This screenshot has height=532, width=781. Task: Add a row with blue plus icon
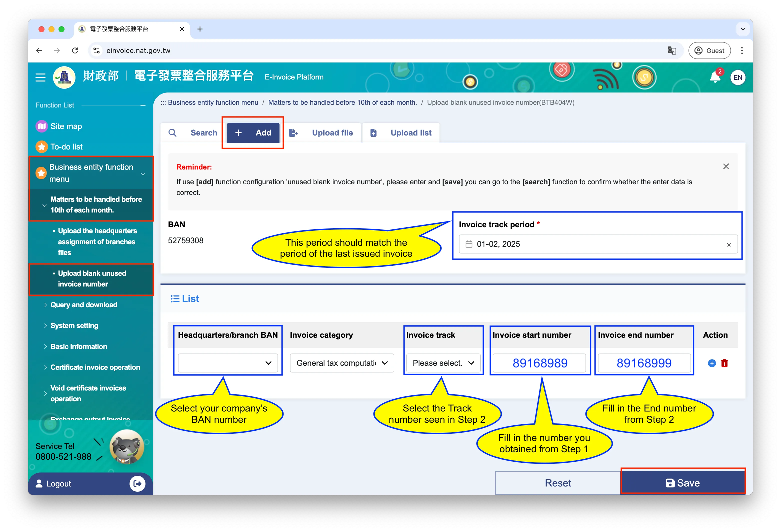point(711,363)
